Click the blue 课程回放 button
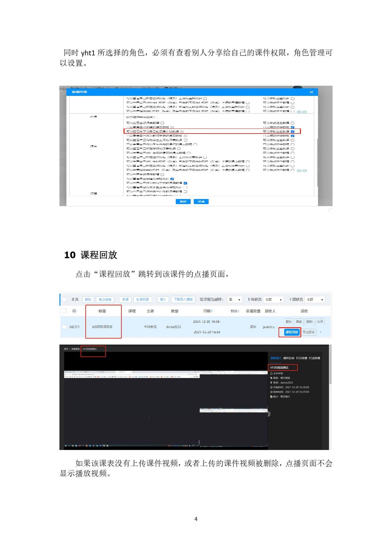Image resolution: width=392 pixels, height=555 pixels. [x=291, y=332]
